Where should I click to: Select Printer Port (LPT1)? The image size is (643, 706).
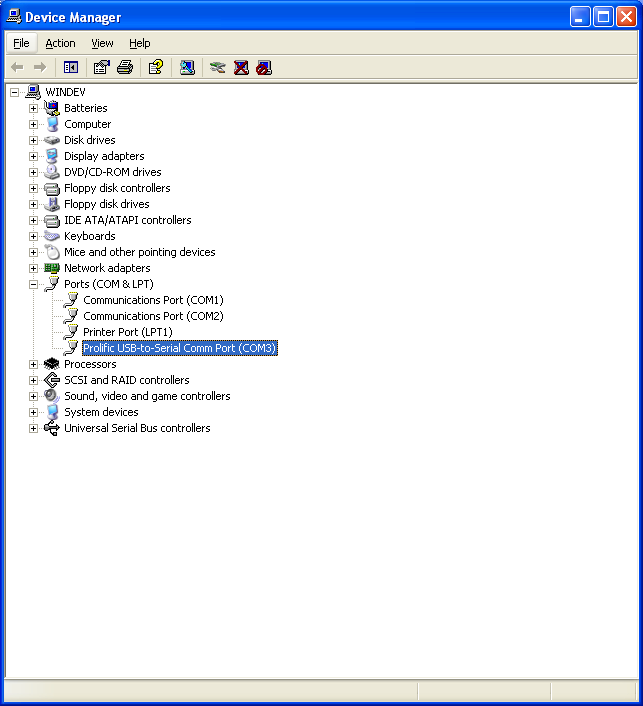[x=128, y=332]
